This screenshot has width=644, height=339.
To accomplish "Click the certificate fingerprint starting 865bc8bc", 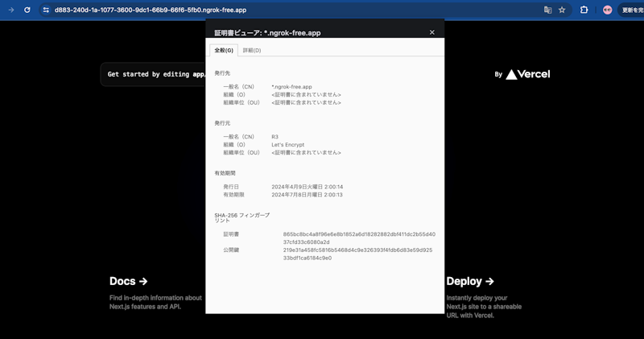I will 359,238.
